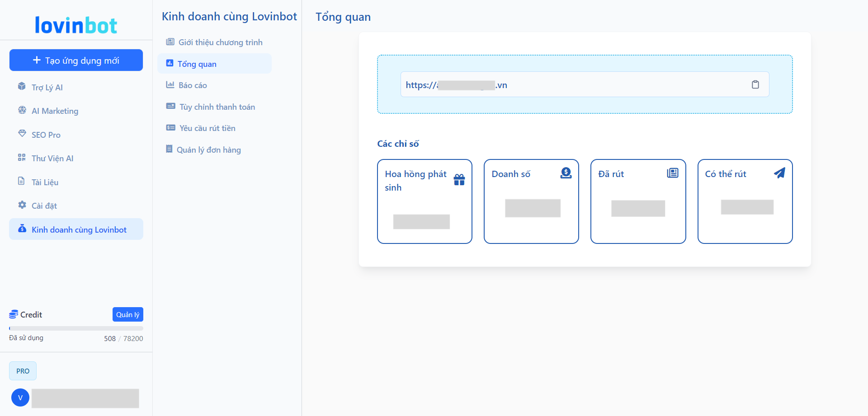Click the Đã sử dụng label
The height and width of the screenshot is (416, 868).
click(x=26, y=338)
